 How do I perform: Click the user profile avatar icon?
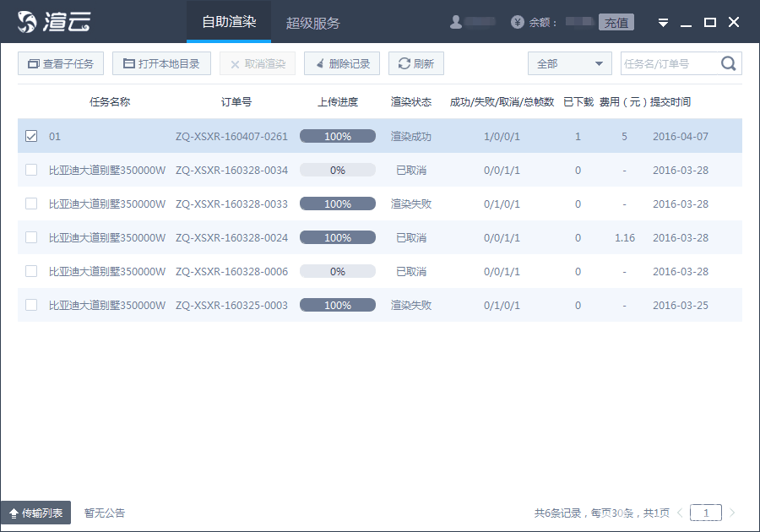tap(456, 22)
